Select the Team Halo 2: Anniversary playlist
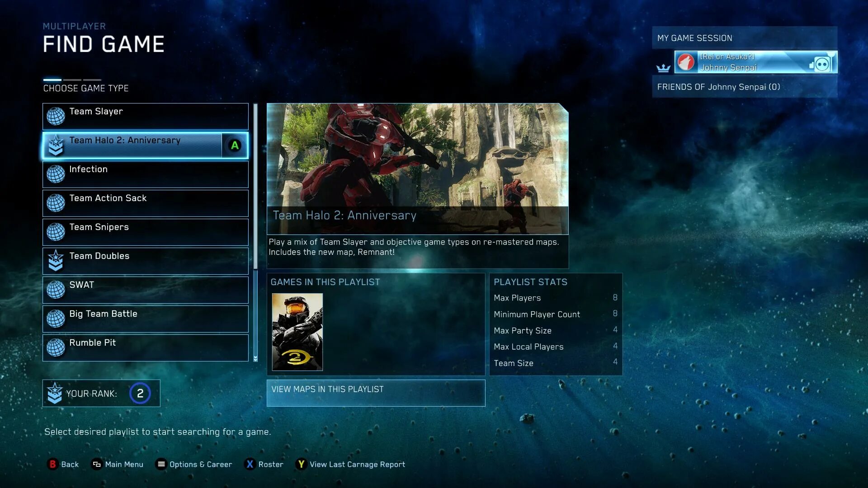The height and width of the screenshot is (488, 868). 145,145
